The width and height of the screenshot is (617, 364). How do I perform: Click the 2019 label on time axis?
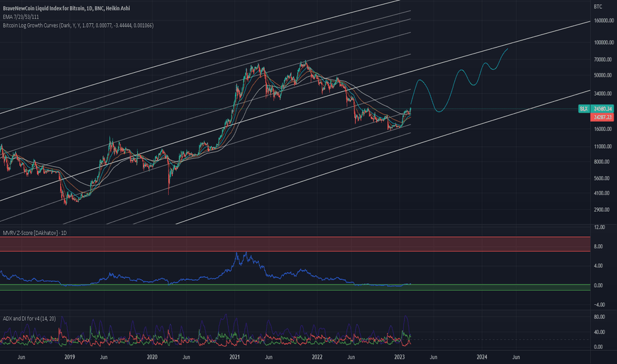(x=70, y=357)
